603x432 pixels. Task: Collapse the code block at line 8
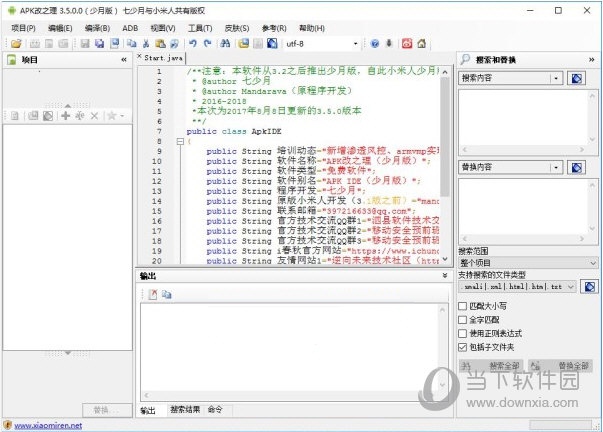tap(180, 142)
